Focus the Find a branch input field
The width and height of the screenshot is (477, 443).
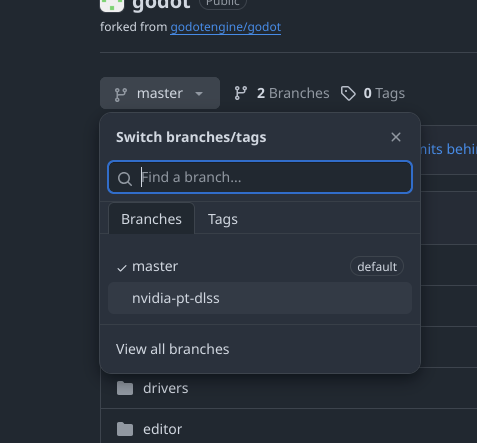[260, 177]
